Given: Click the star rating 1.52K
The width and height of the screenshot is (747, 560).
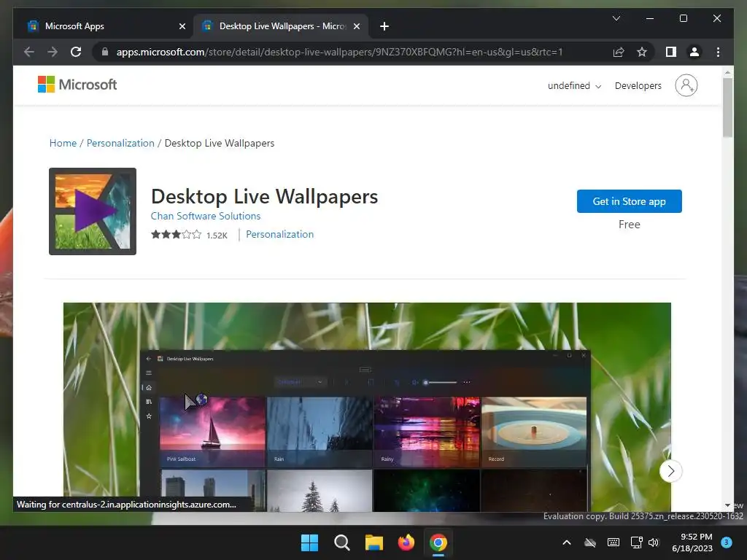Looking at the screenshot, I should (x=189, y=235).
